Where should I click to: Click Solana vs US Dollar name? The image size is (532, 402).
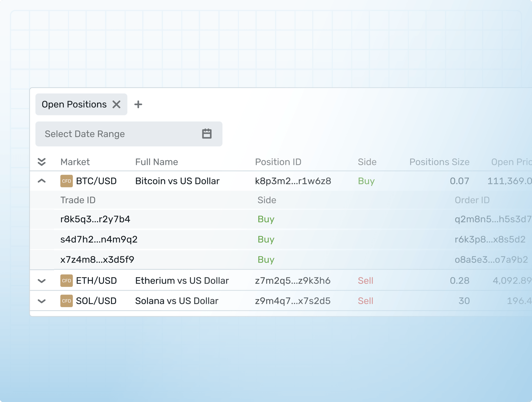tap(177, 301)
